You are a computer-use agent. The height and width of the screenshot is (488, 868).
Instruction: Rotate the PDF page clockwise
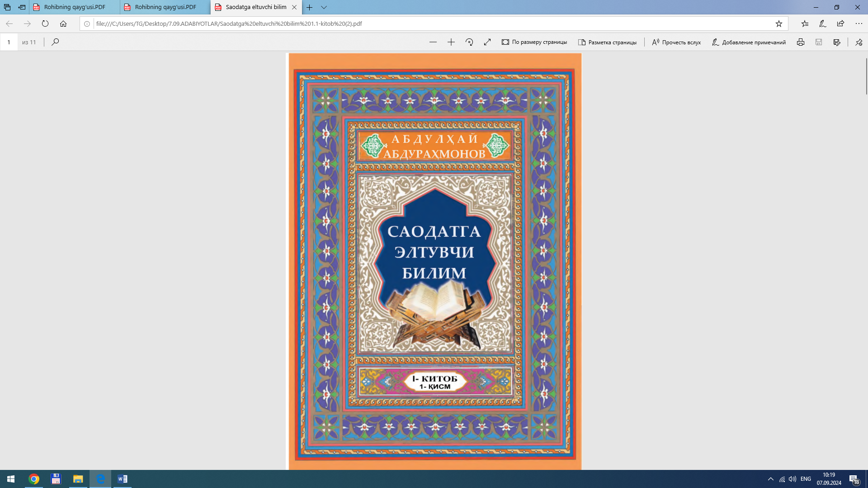(469, 42)
